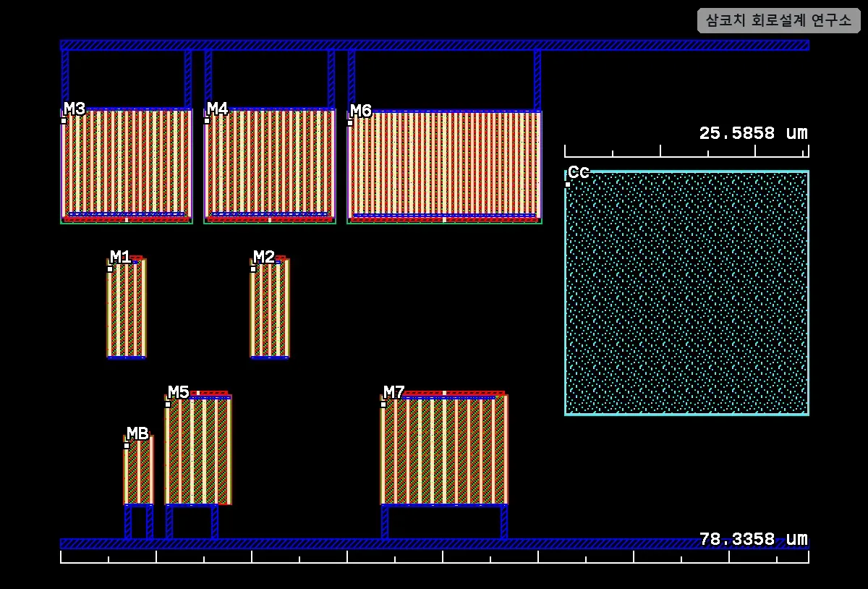Select the M1 transistor block
The width and height of the screenshot is (868, 589).
(x=127, y=308)
